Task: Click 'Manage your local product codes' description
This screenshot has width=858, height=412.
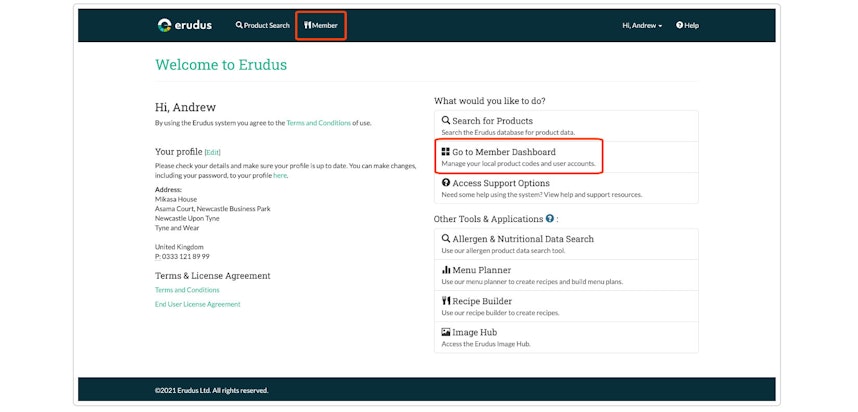Action: point(518,164)
